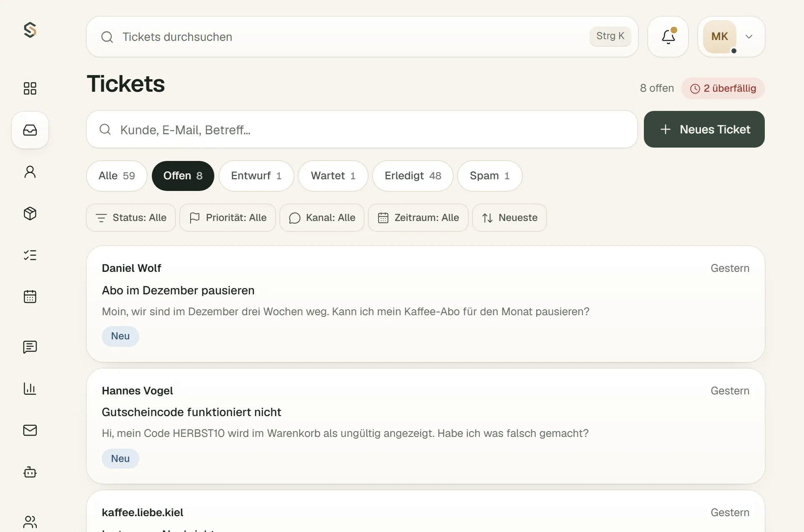Click the 8 offen counter
The width and height of the screenshot is (804, 532).
tap(657, 88)
